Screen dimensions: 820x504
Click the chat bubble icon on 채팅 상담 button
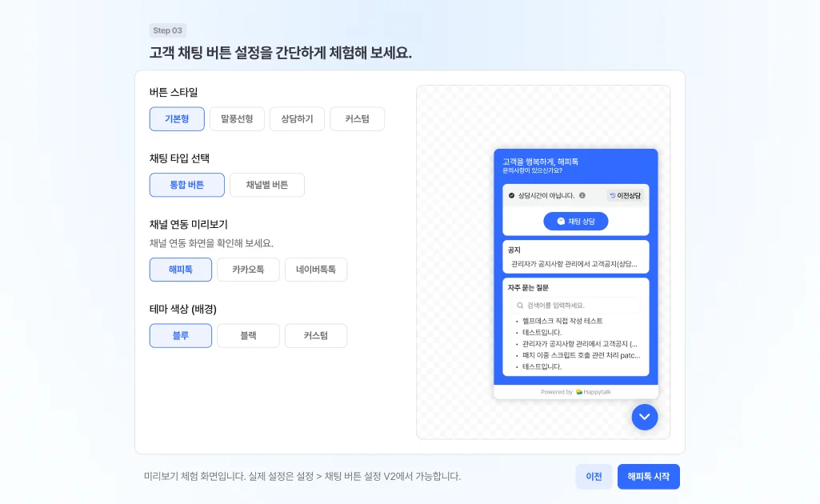tap(561, 221)
